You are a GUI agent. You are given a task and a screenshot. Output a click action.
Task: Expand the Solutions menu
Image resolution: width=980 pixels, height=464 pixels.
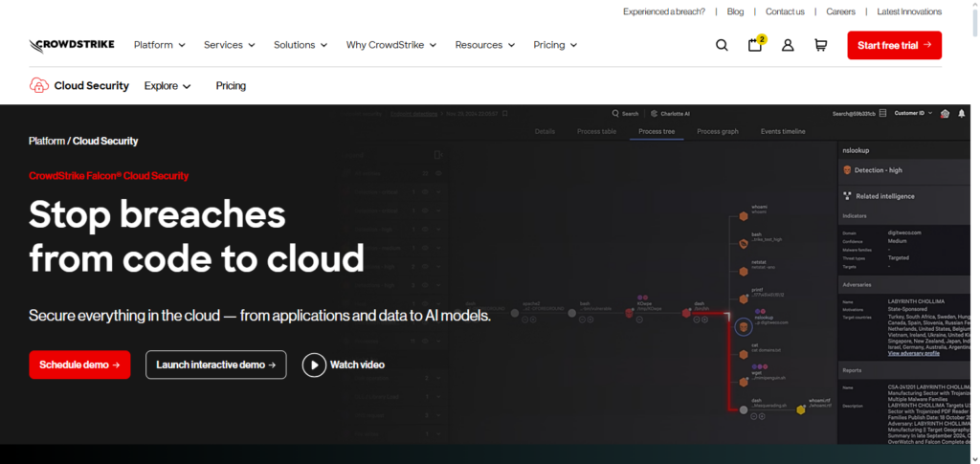coord(301,45)
